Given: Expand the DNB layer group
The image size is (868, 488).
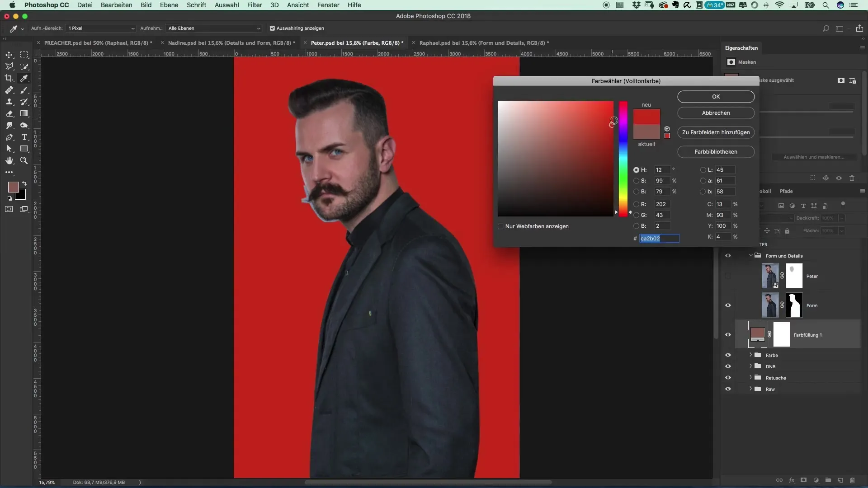Looking at the screenshot, I should point(750,366).
